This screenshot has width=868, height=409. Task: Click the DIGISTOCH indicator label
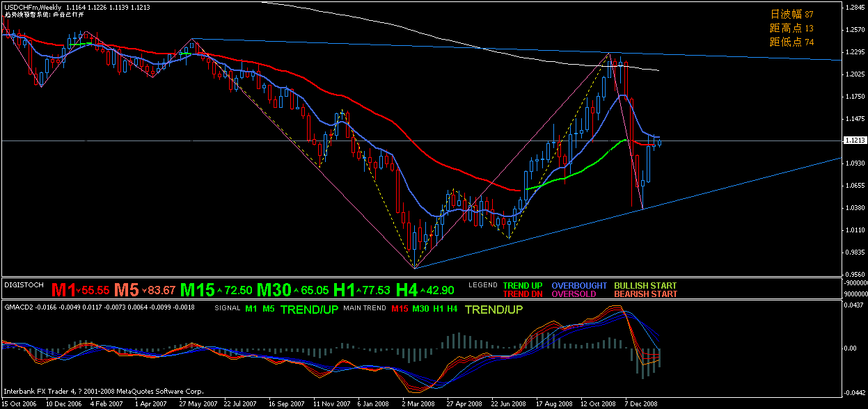click(x=24, y=285)
